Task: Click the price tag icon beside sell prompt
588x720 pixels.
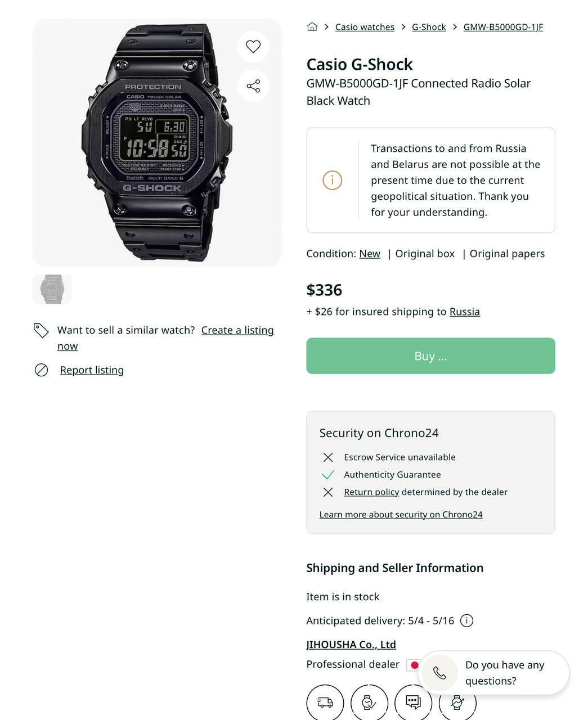Action: coord(41,330)
